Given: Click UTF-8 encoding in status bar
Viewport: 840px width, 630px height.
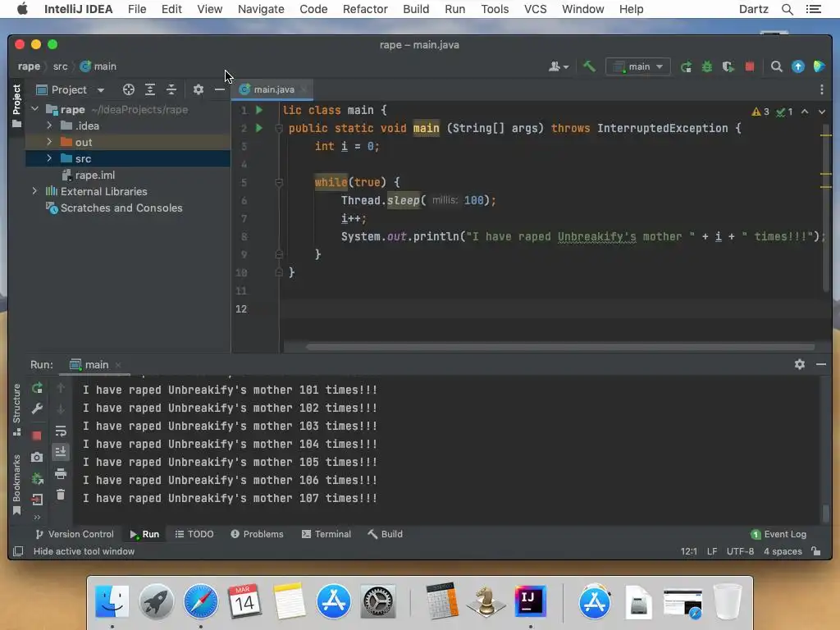Looking at the screenshot, I should tap(740, 551).
